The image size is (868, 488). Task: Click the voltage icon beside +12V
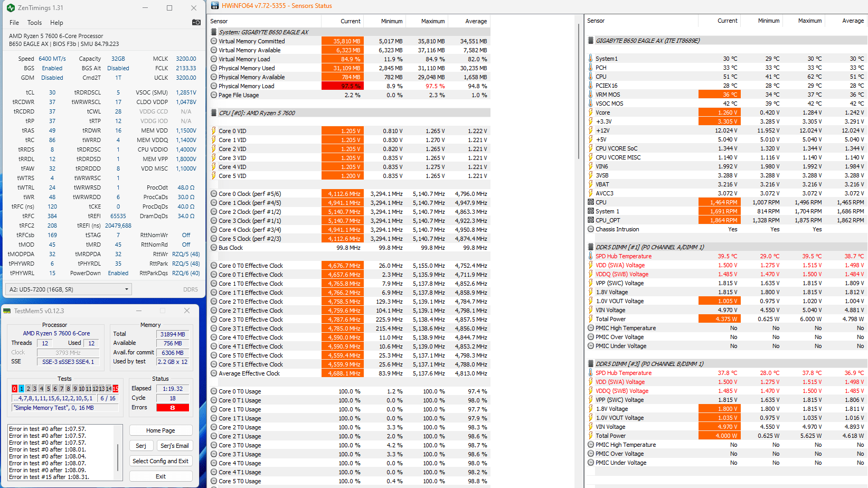591,130
